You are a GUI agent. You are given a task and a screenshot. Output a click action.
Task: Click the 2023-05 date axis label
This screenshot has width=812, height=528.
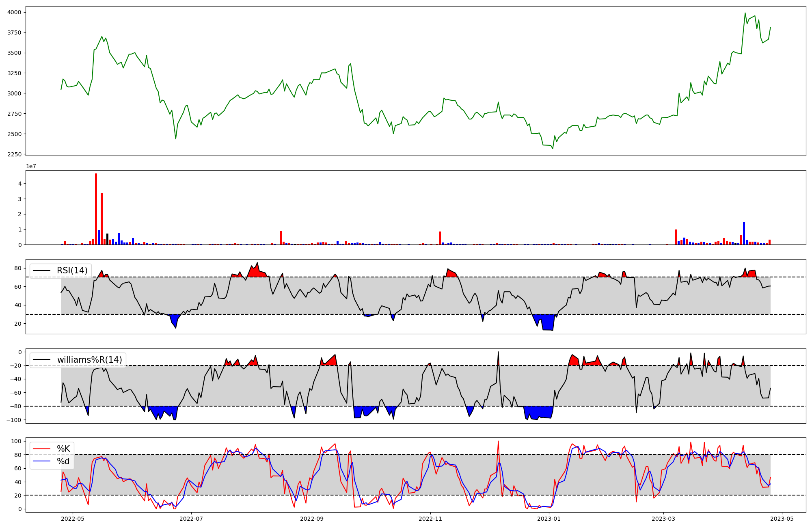point(782,519)
